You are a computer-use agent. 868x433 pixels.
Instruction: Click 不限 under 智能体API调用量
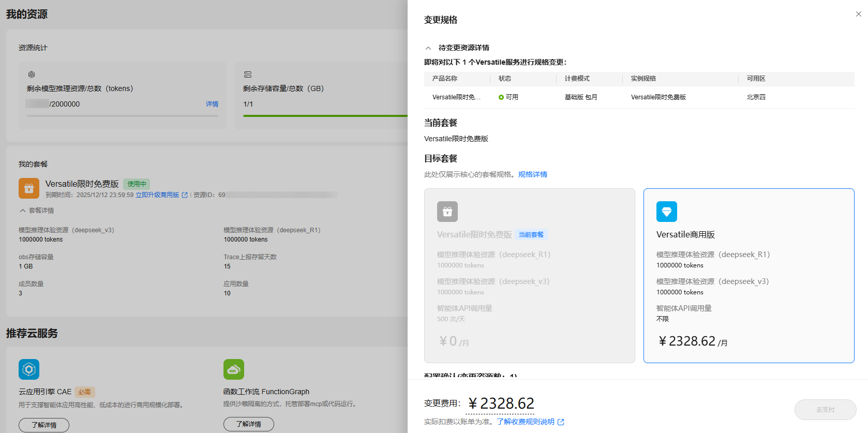pyautogui.click(x=663, y=319)
